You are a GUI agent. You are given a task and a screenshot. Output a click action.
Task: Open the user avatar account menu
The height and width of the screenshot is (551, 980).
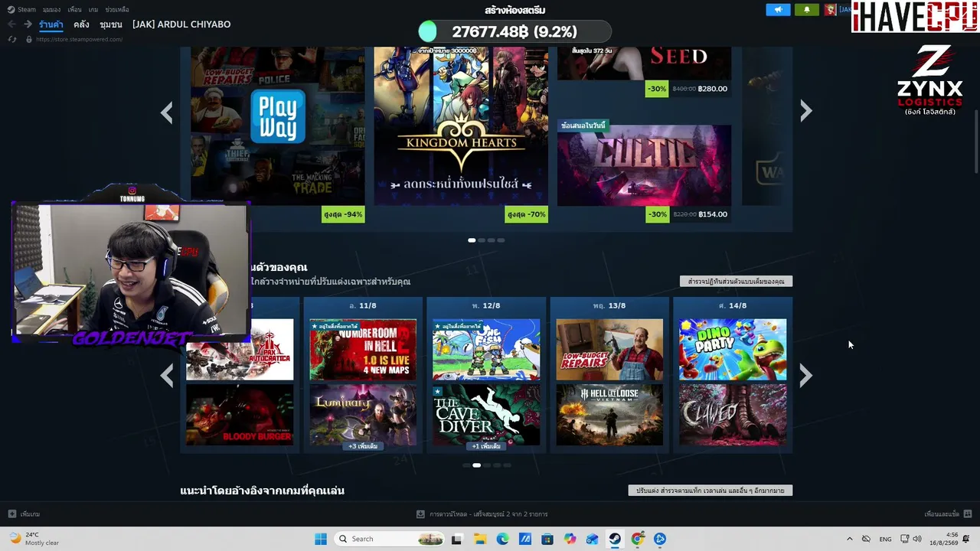tap(831, 10)
